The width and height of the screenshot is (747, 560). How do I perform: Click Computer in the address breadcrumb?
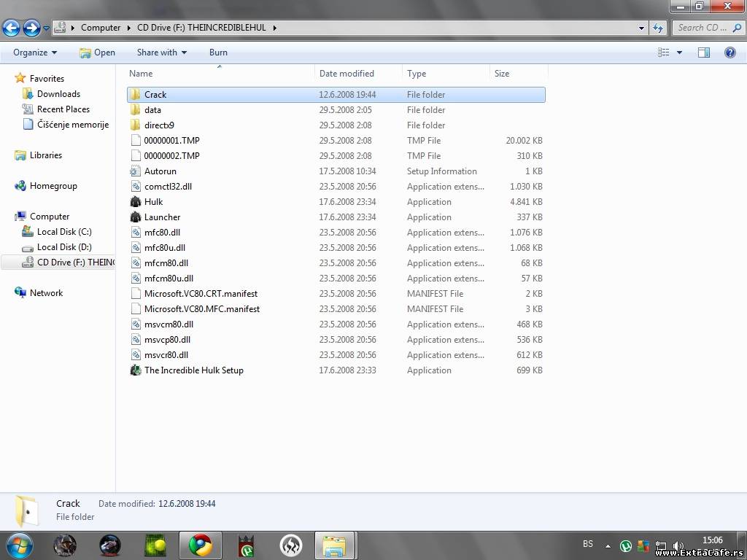coord(101,28)
